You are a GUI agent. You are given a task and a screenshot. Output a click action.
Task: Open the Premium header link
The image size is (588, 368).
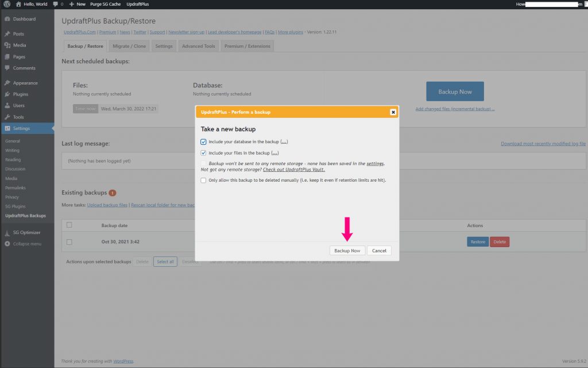107,32
